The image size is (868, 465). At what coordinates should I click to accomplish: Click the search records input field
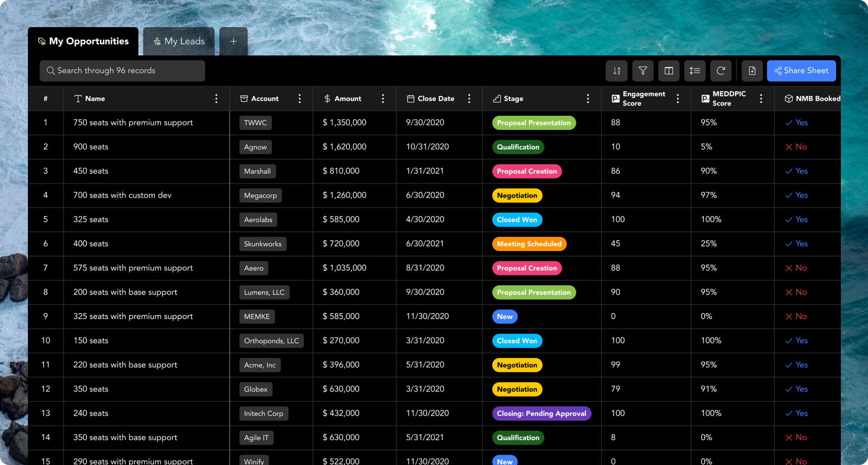pos(122,71)
